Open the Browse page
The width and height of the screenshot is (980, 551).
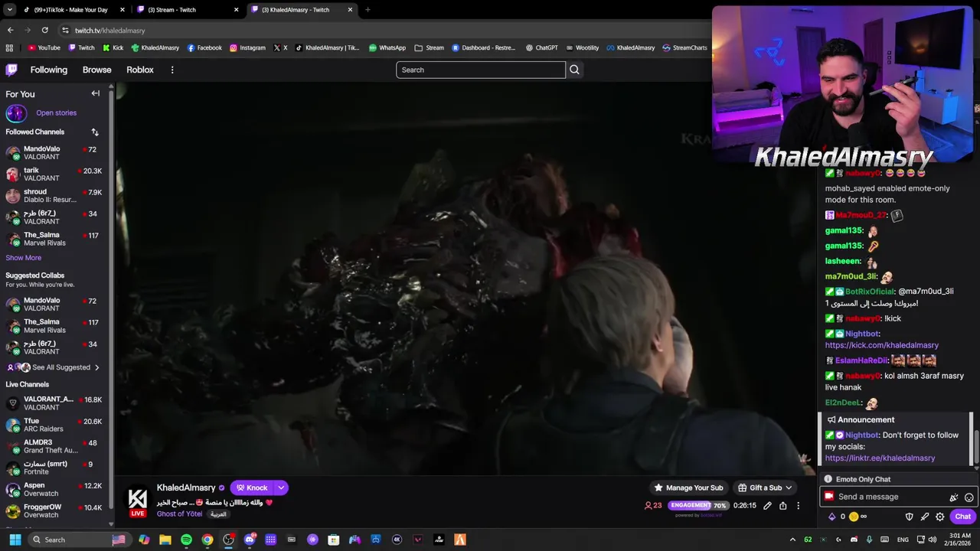coord(96,70)
